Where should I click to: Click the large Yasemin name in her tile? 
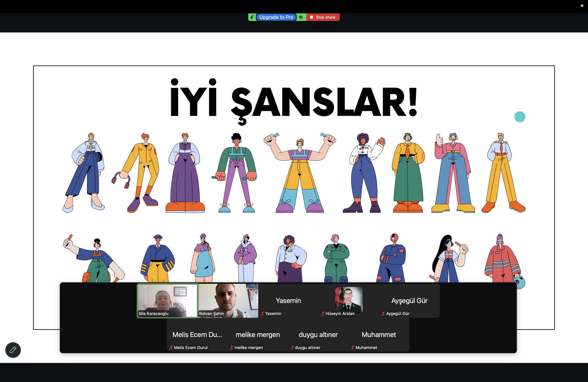[x=288, y=301]
